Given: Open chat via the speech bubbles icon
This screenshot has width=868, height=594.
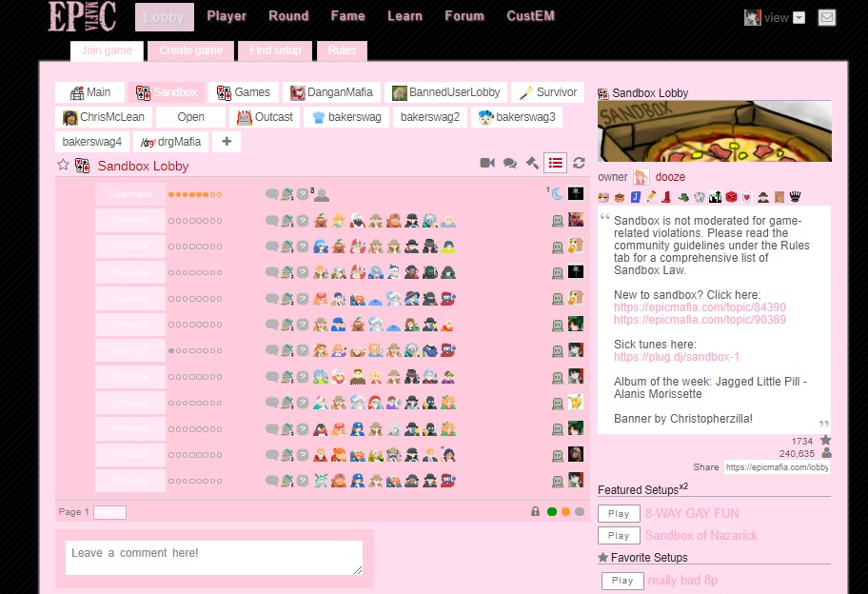Looking at the screenshot, I should tap(509, 163).
